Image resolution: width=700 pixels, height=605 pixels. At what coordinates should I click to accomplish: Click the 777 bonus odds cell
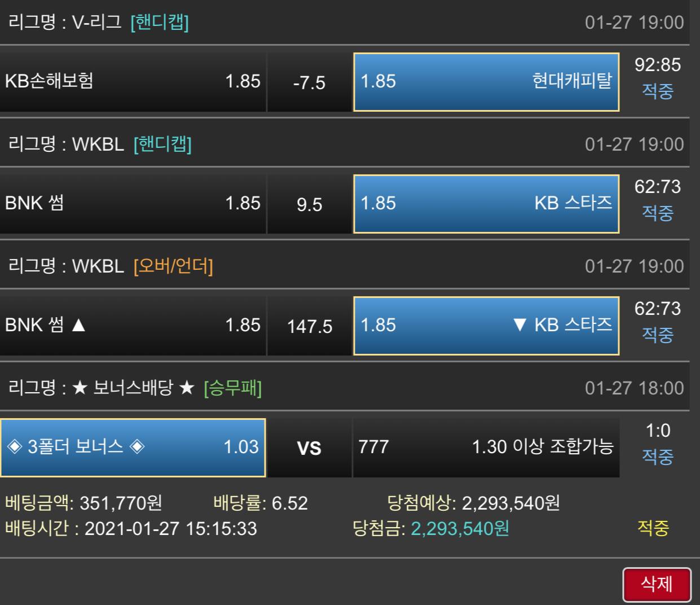pos(486,448)
